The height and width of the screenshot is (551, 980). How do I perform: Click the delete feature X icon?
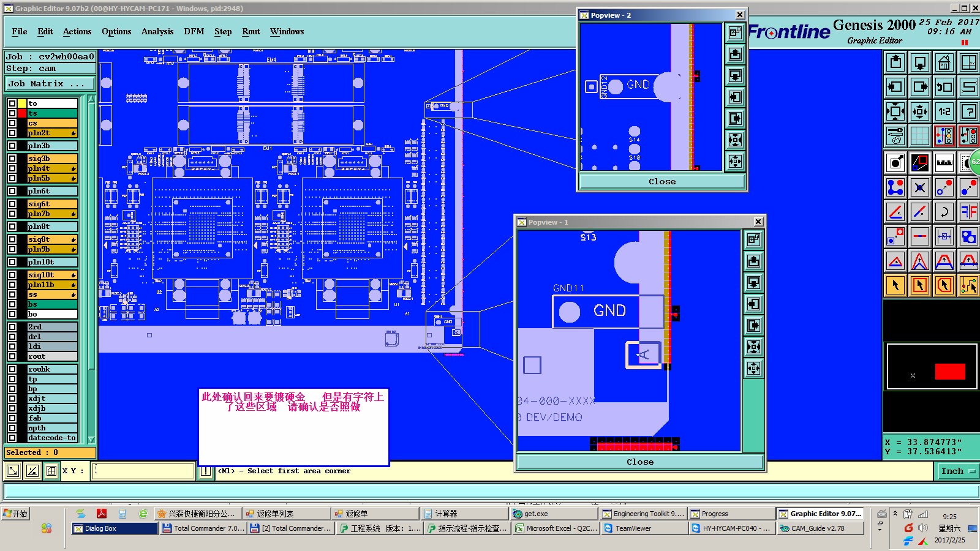point(920,187)
